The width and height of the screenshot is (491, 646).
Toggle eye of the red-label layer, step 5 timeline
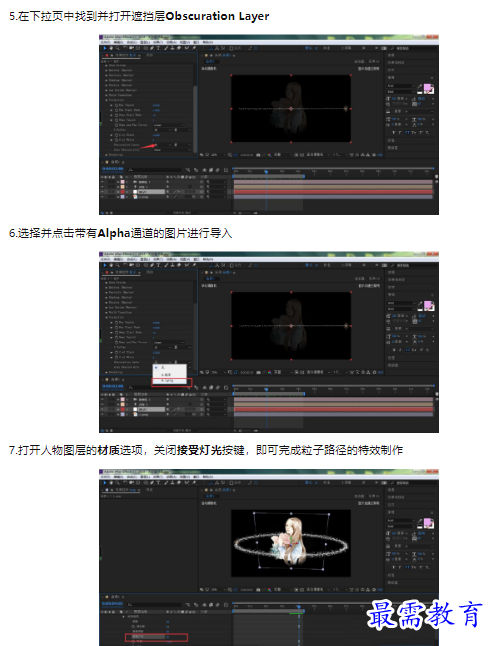[x=102, y=192]
